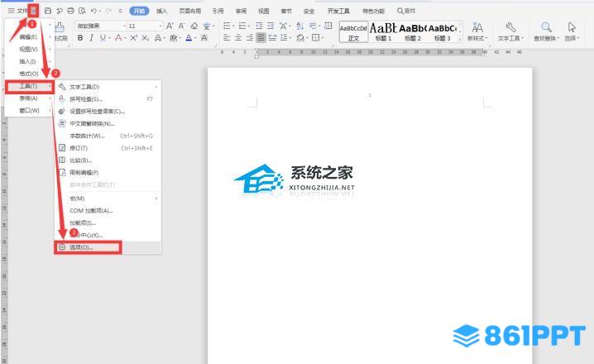Click 字数统计(W) word count entry
Screen dimensions: 594x364
click(x=87, y=136)
